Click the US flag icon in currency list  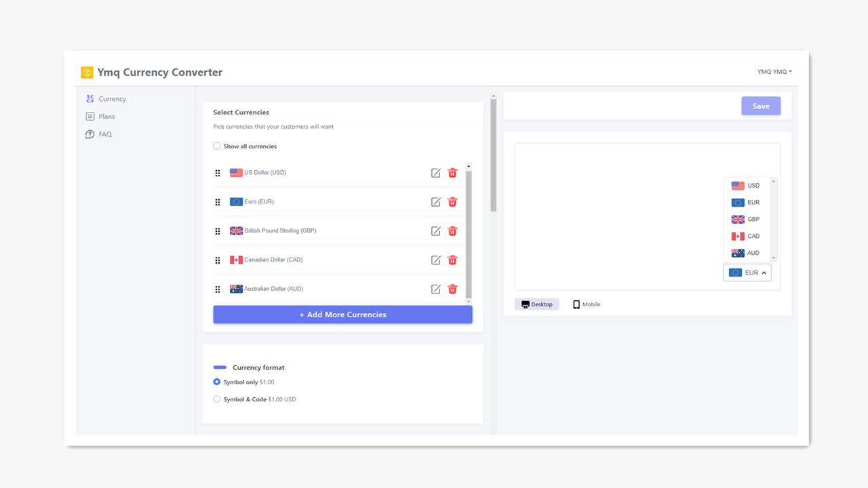point(236,173)
